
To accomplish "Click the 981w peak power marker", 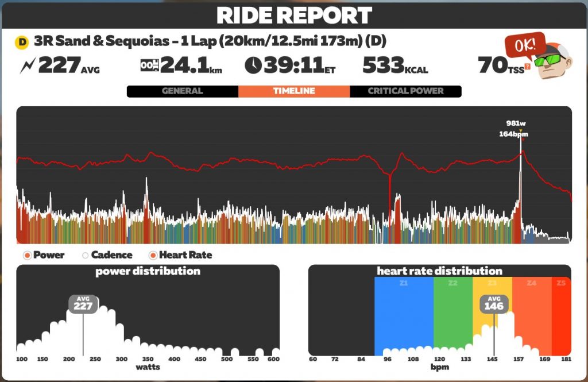I will [516, 123].
